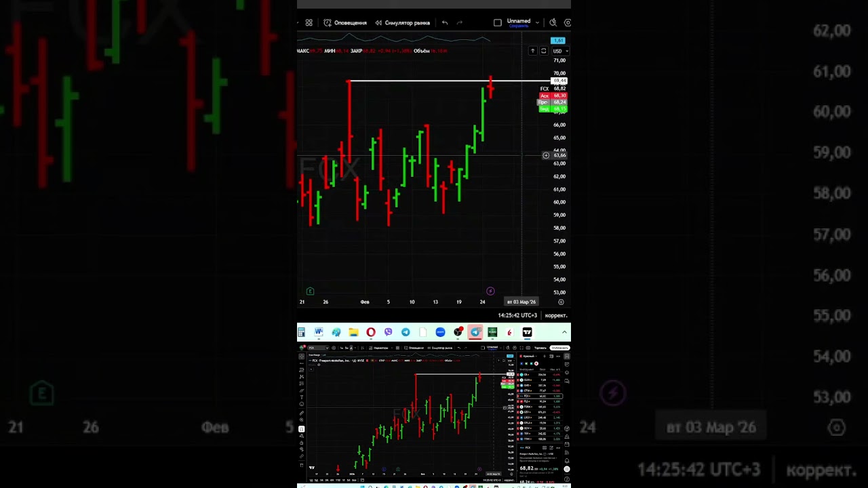Image resolution: width=868 pixels, height=488 pixels.
Task: Toggle lock all drawings padlock icon
Action: pos(302,443)
